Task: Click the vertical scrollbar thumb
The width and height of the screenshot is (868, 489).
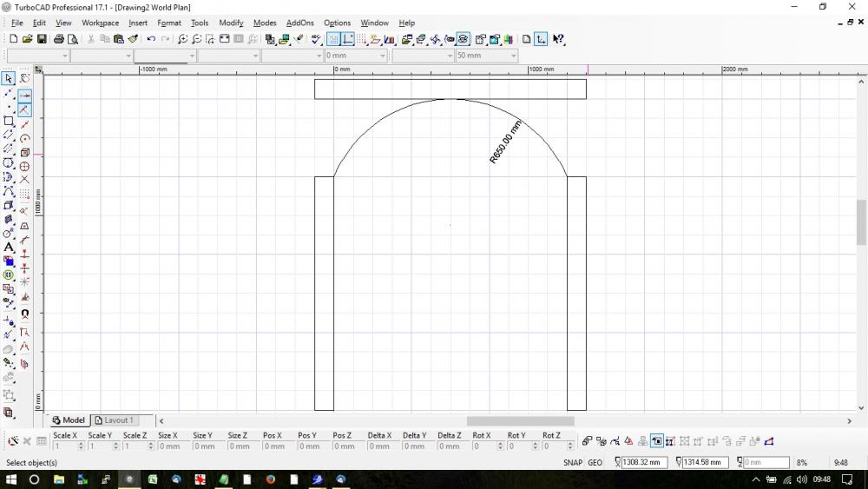Action: (x=861, y=222)
